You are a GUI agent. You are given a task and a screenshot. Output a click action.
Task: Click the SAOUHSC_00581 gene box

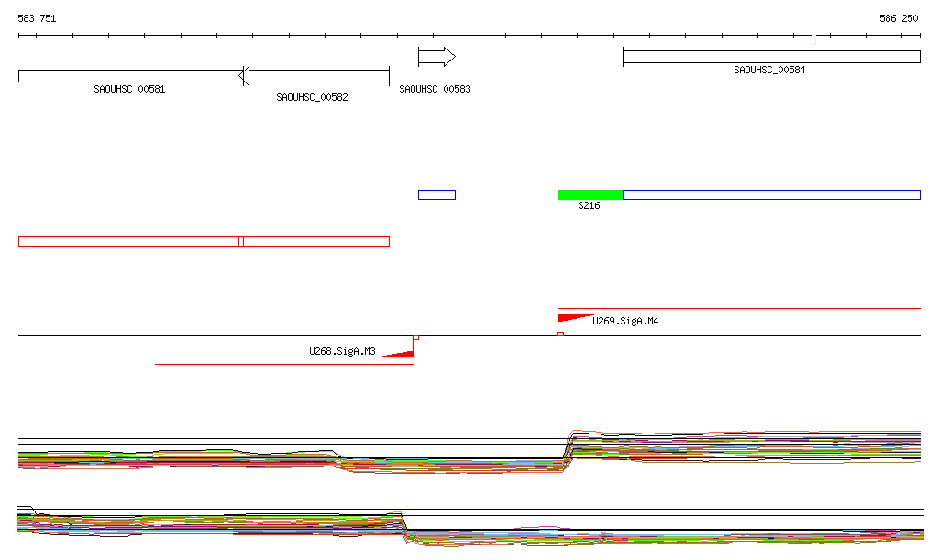(130, 76)
